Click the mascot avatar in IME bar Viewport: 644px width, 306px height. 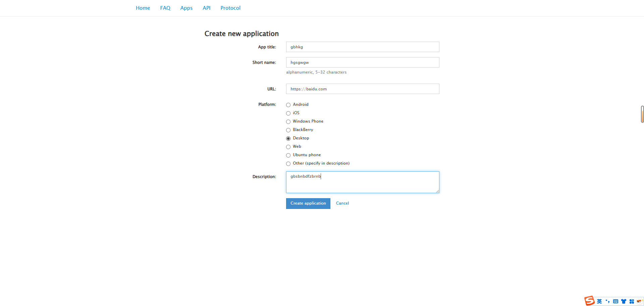click(x=639, y=301)
